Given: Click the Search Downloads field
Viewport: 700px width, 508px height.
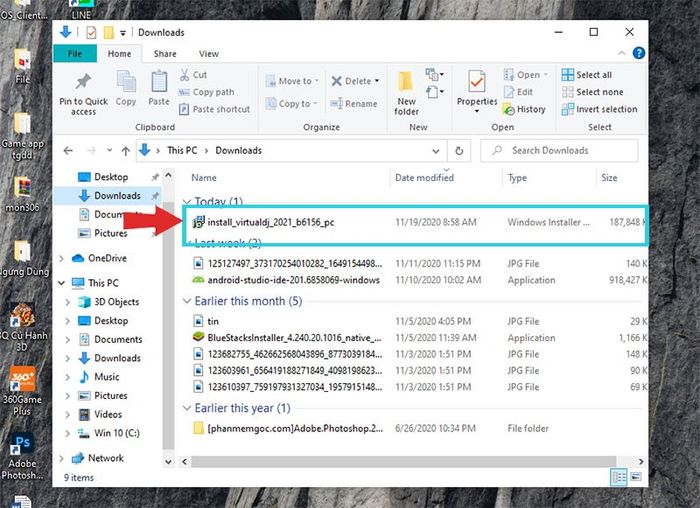Looking at the screenshot, I should point(559,151).
